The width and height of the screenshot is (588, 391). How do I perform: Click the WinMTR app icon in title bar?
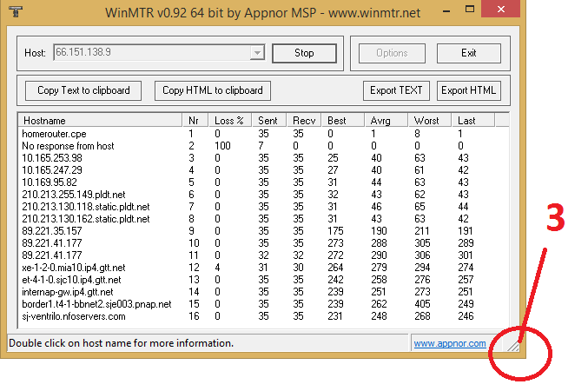click(15, 11)
